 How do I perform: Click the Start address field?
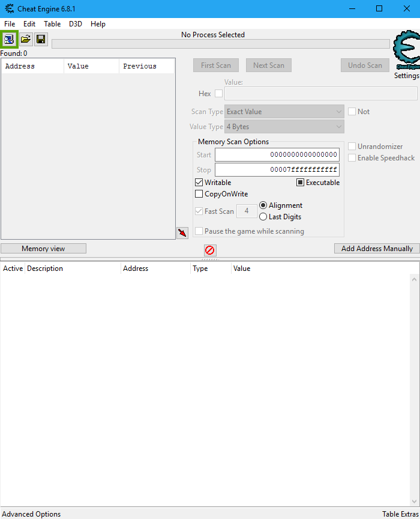(x=277, y=154)
